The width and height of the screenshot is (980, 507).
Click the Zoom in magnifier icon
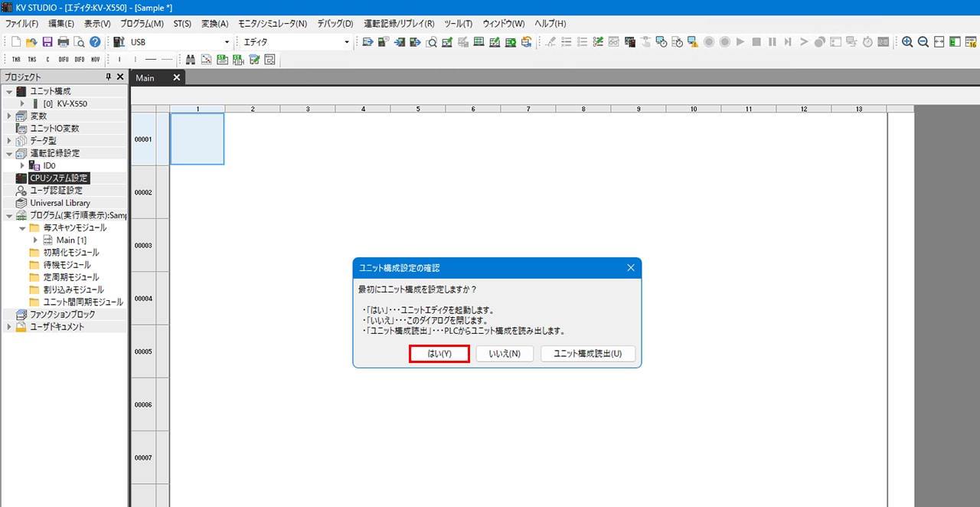pos(907,42)
